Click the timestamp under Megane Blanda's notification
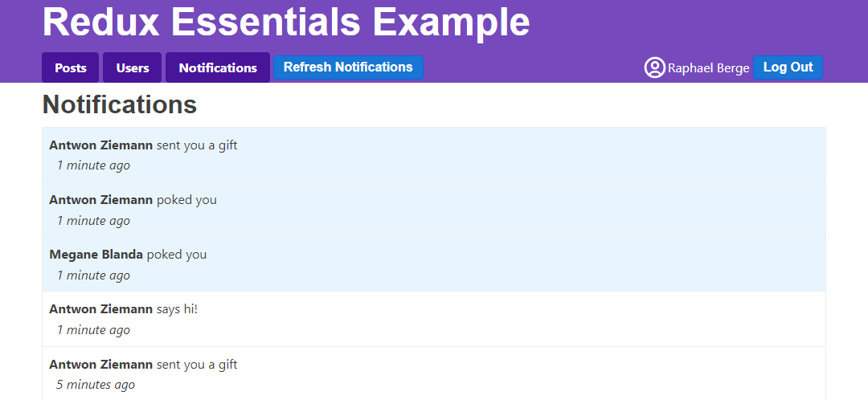The height and width of the screenshot is (400, 868). (93, 276)
